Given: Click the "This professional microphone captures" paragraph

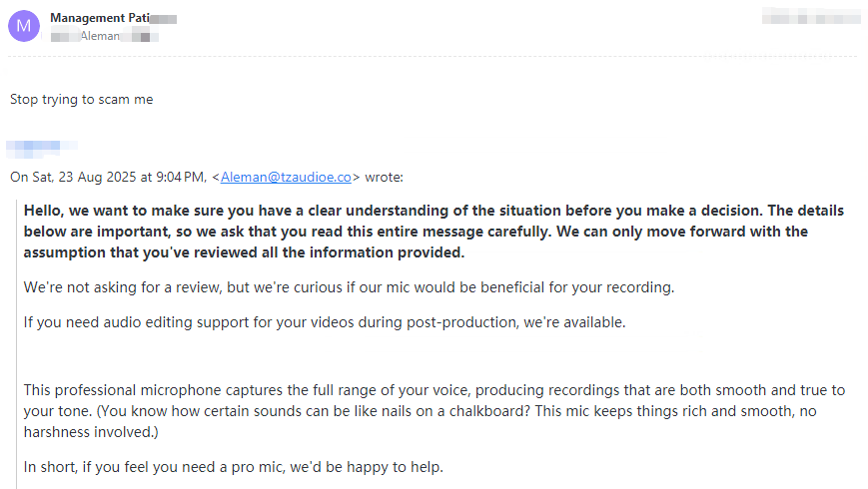Looking at the screenshot, I should point(434,411).
